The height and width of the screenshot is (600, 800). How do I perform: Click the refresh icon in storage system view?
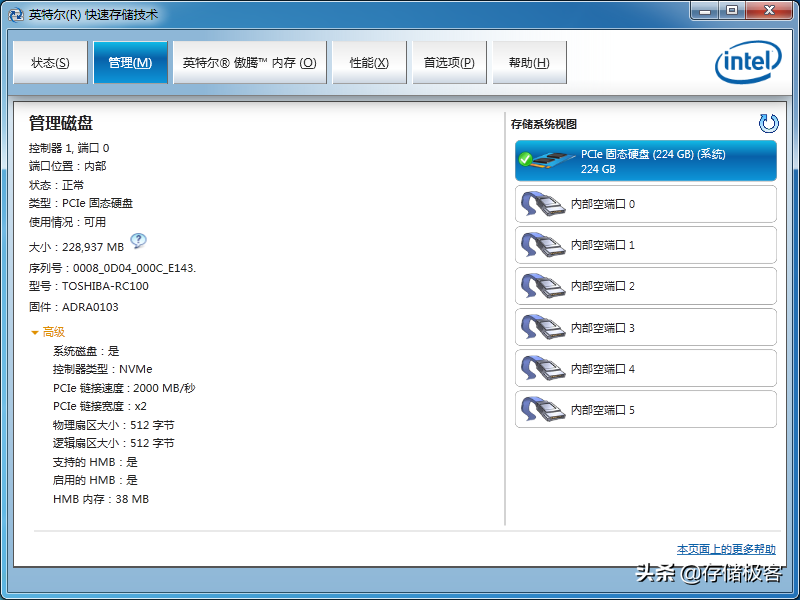tap(768, 123)
